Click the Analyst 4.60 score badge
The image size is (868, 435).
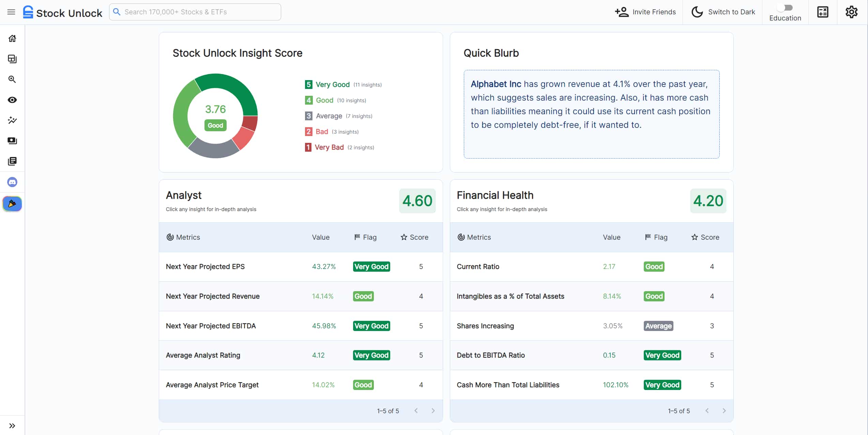[417, 201]
